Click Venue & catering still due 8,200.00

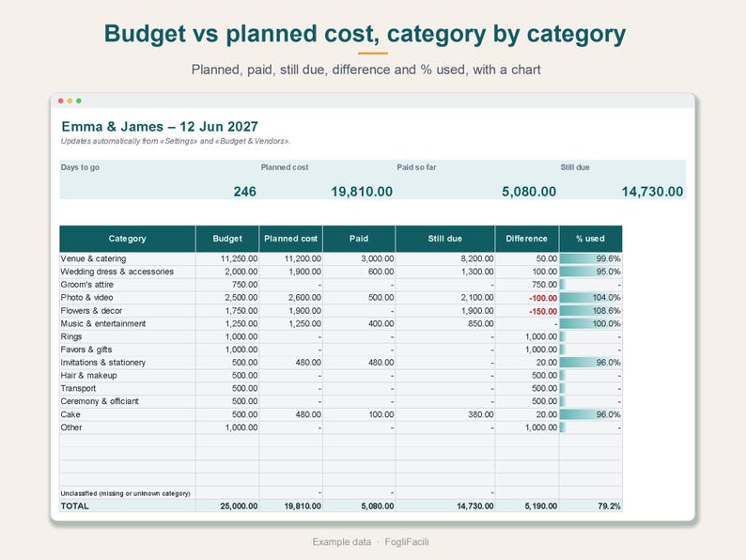pos(444,258)
